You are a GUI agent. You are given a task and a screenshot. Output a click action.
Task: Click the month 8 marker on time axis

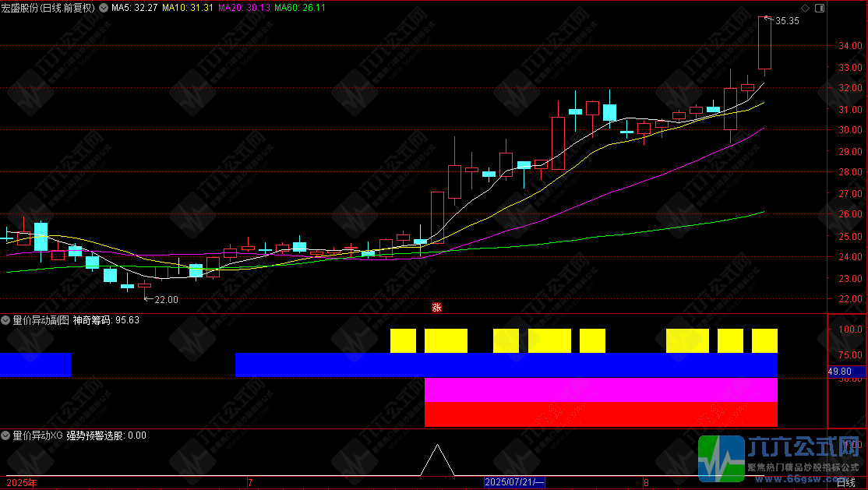click(x=645, y=483)
